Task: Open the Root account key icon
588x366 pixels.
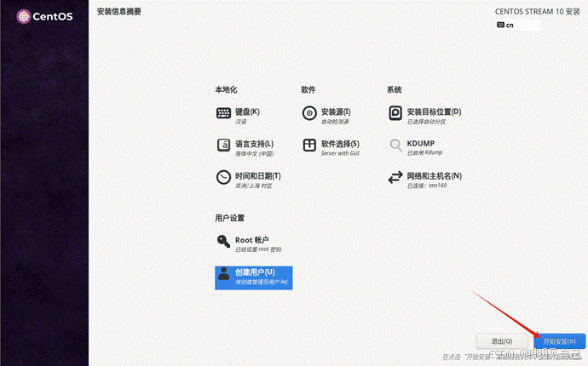Action: coord(223,241)
